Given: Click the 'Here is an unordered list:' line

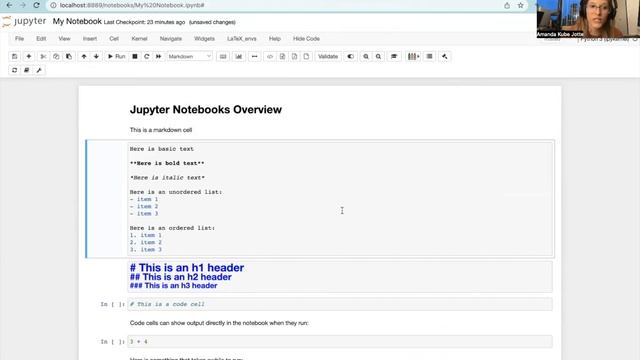Looking at the screenshot, I should [176, 192].
